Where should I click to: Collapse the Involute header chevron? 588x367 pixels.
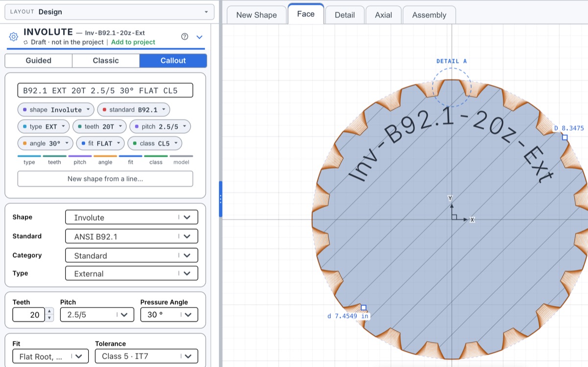point(199,37)
